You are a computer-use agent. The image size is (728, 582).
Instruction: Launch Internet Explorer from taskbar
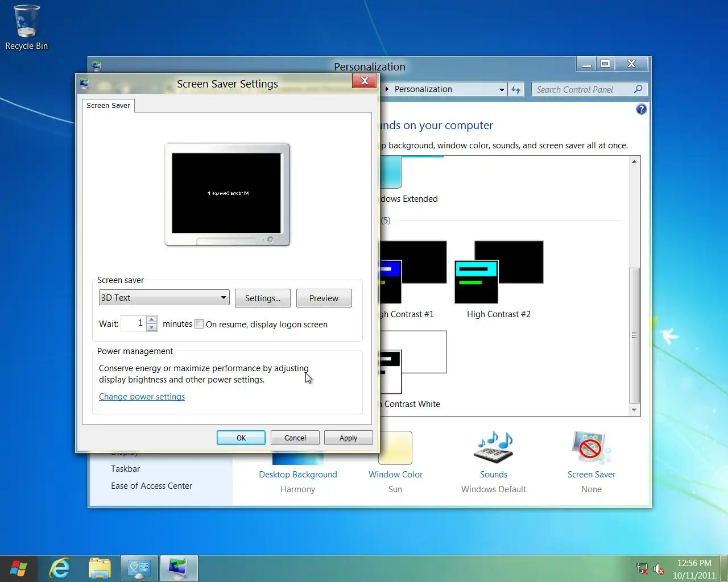60,568
